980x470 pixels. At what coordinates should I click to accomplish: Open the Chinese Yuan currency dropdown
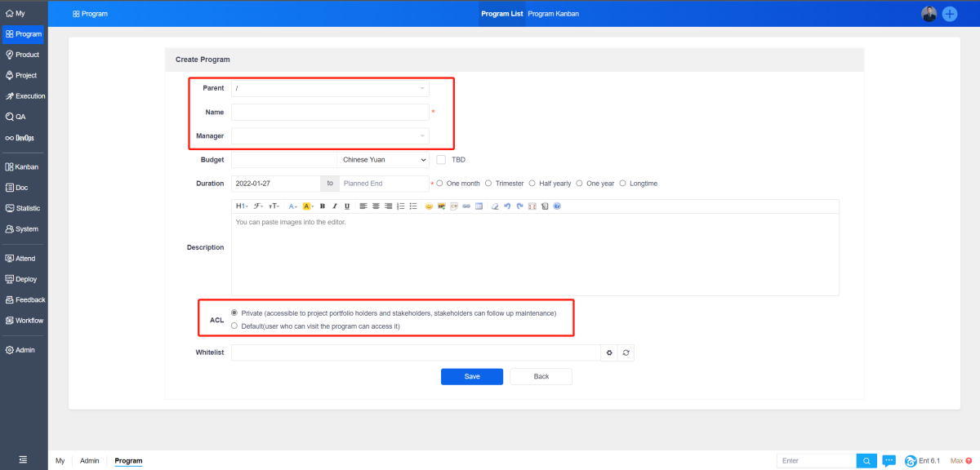point(384,160)
